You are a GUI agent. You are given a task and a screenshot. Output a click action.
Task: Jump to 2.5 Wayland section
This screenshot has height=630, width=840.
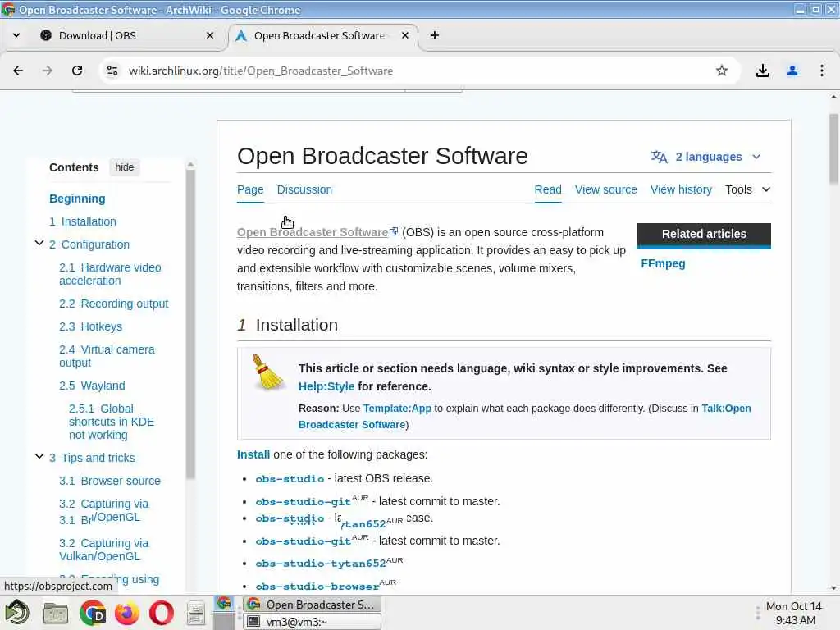click(x=92, y=386)
